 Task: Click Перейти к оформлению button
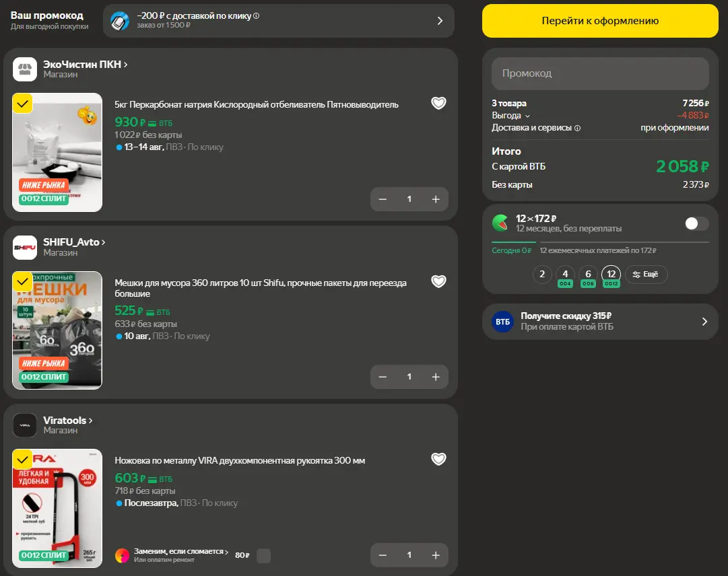(600, 21)
